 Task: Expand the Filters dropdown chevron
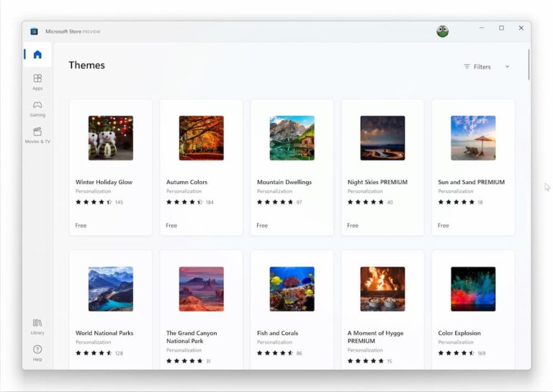tap(507, 67)
